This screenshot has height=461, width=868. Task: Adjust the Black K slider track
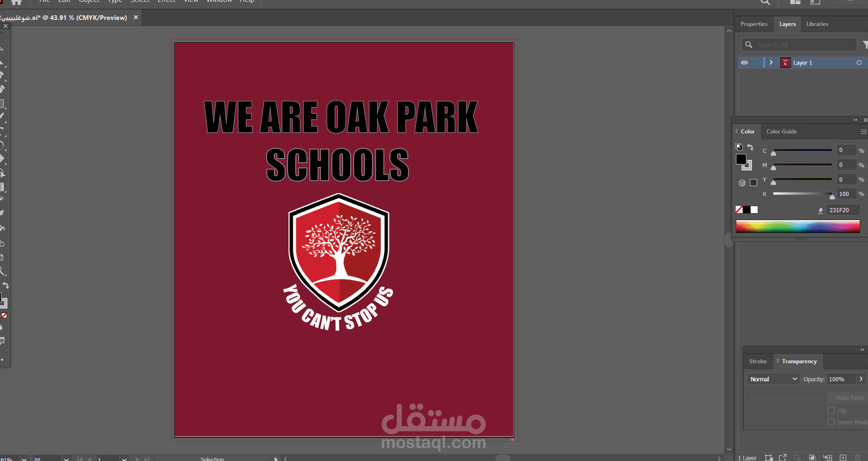click(802, 194)
